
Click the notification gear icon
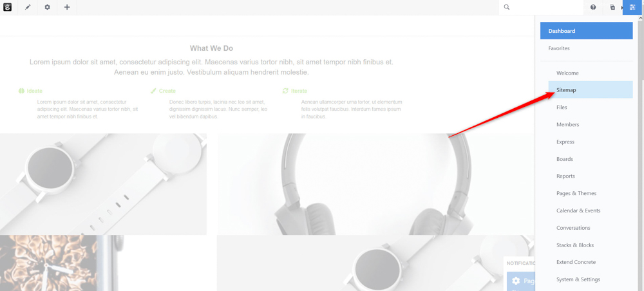[x=515, y=281]
